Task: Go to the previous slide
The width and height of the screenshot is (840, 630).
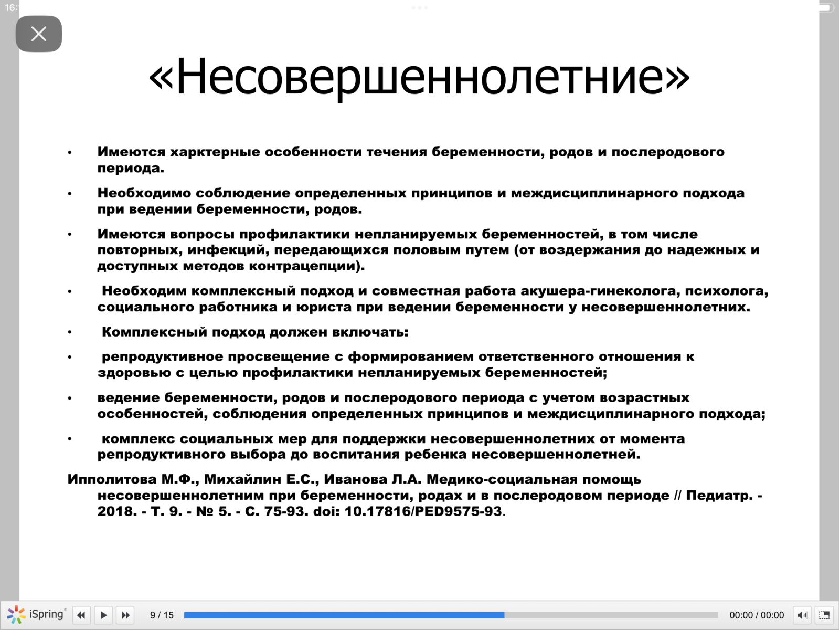Action: point(81,615)
